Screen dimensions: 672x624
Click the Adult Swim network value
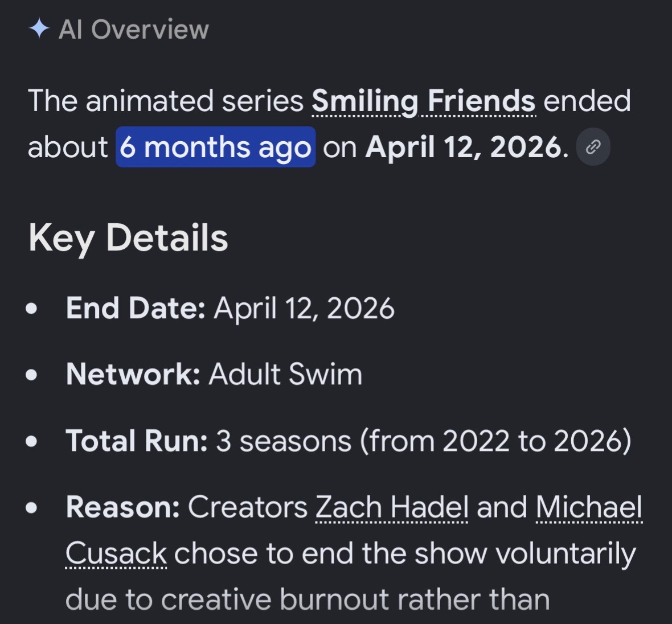point(285,375)
